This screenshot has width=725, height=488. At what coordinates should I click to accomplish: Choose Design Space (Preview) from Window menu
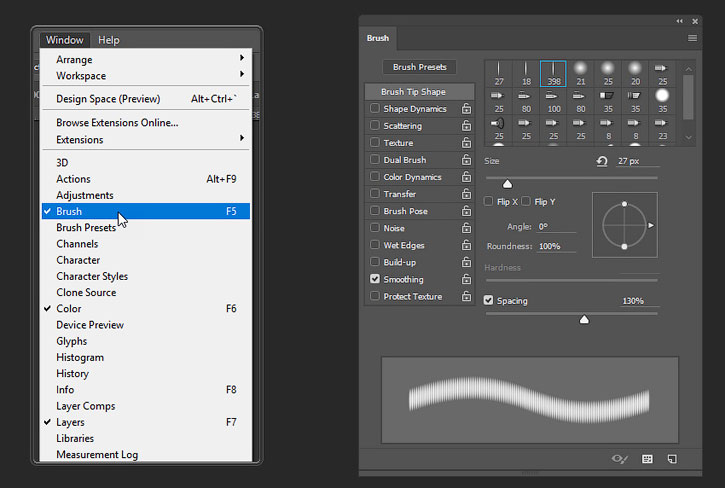[146, 99]
